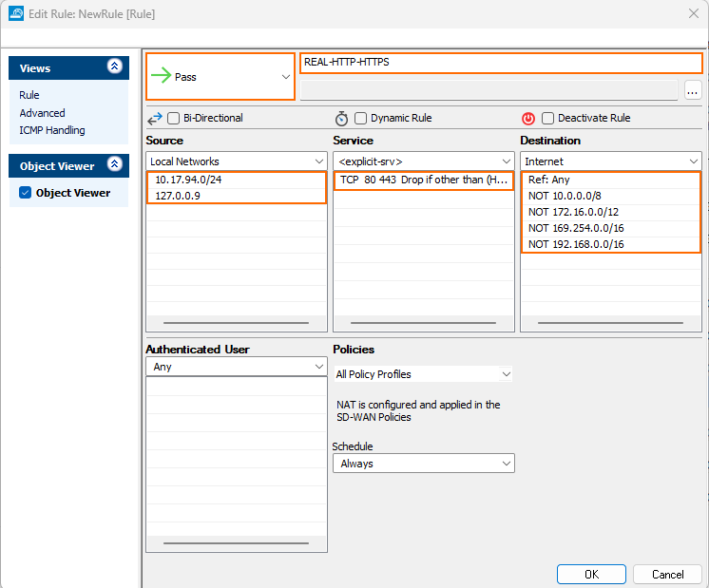The image size is (709, 588).
Task: Click the ellipsis button beside description field
Action: tap(692, 90)
